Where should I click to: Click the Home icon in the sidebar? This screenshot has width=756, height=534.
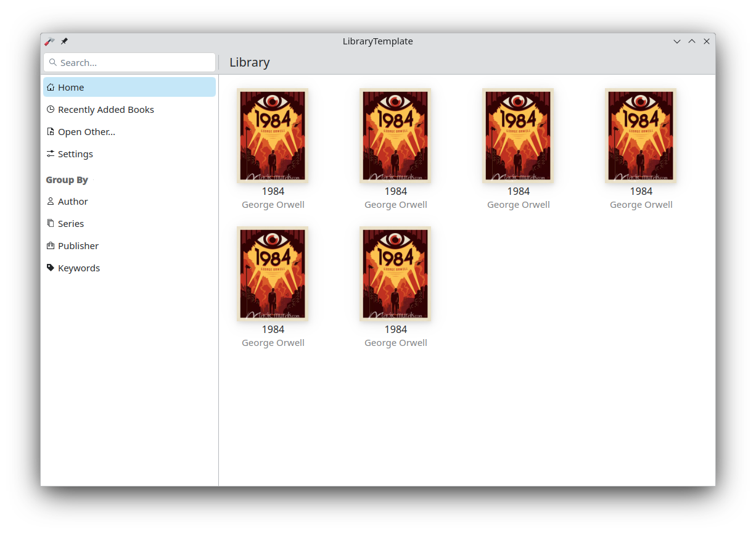click(51, 88)
